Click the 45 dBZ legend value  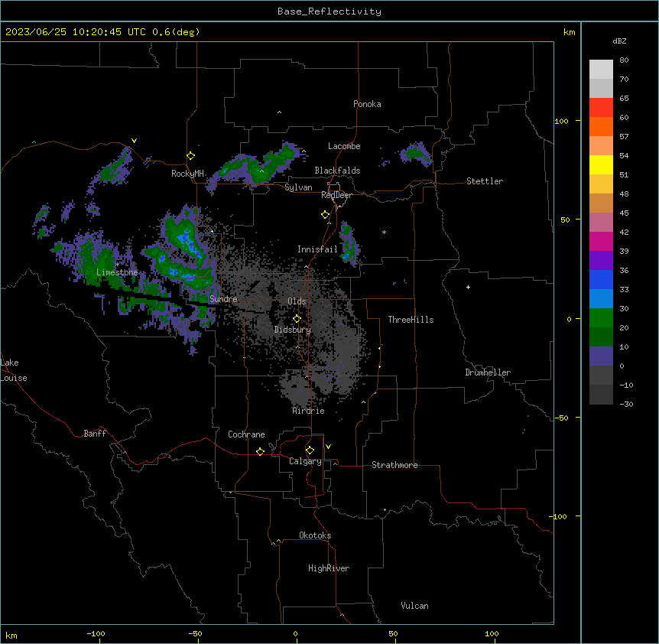(x=624, y=213)
